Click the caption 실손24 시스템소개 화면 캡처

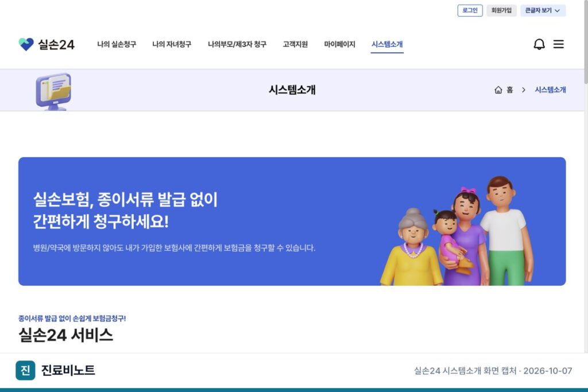[465, 371]
